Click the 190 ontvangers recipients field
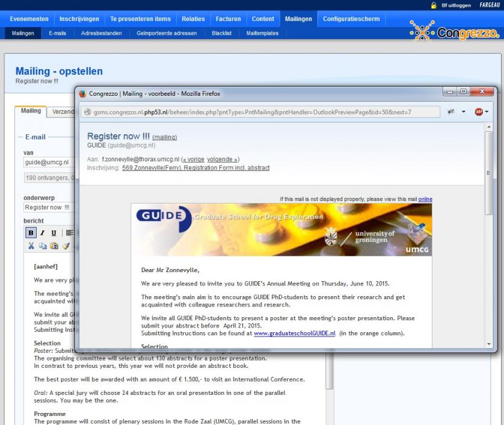The image size is (504, 425). [x=49, y=178]
